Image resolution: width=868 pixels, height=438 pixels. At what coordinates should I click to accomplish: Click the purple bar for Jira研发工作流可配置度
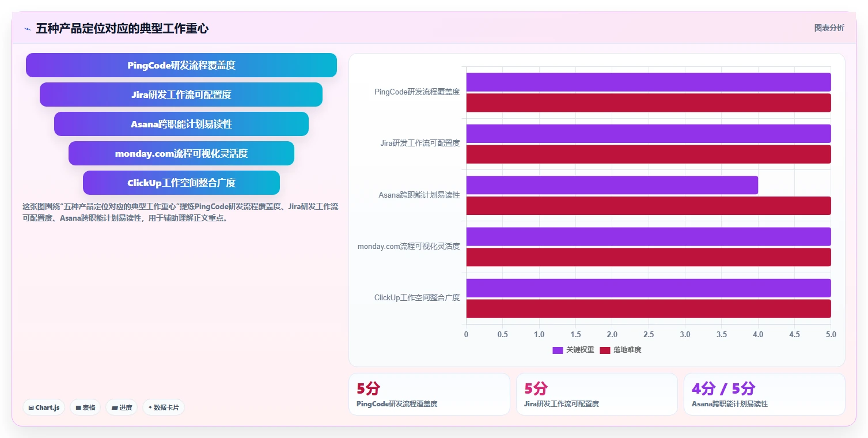point(649,134)
